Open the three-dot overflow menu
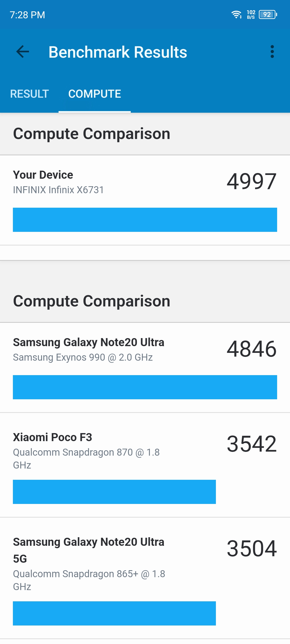290x644 pixels. pyautogui.click(x=272, y=52)
